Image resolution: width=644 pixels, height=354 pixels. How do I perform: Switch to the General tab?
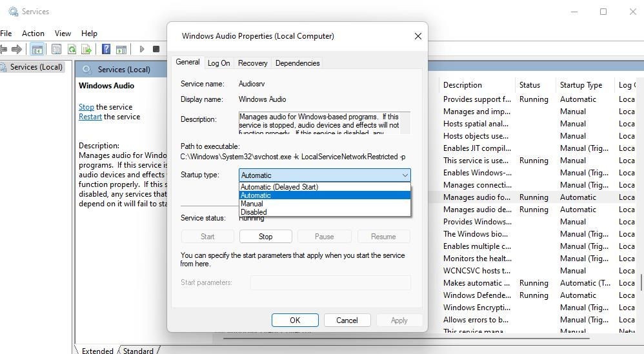coord(188,62)
